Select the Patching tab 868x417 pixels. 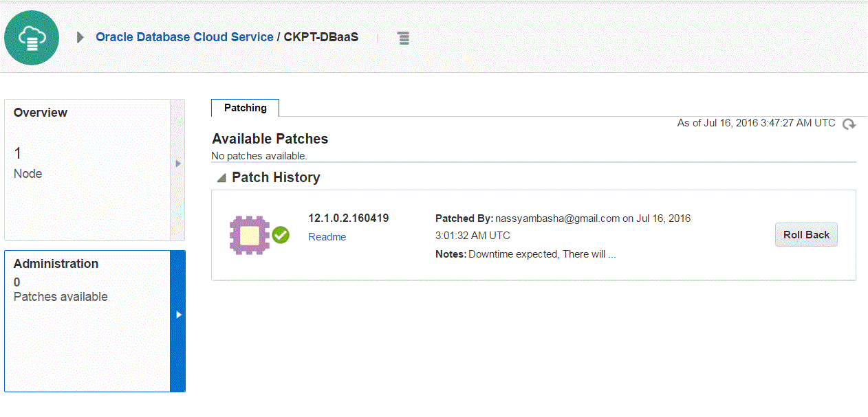[x=246, y=108]
